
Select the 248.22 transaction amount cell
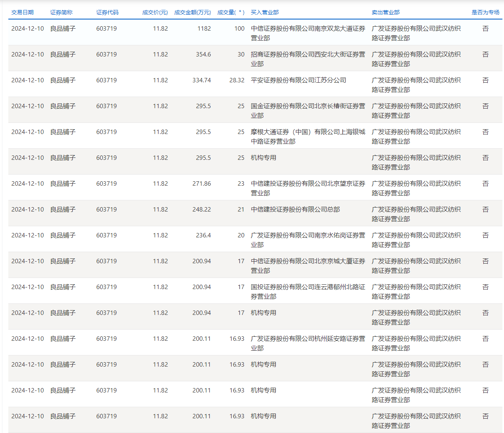coord(202,210)
